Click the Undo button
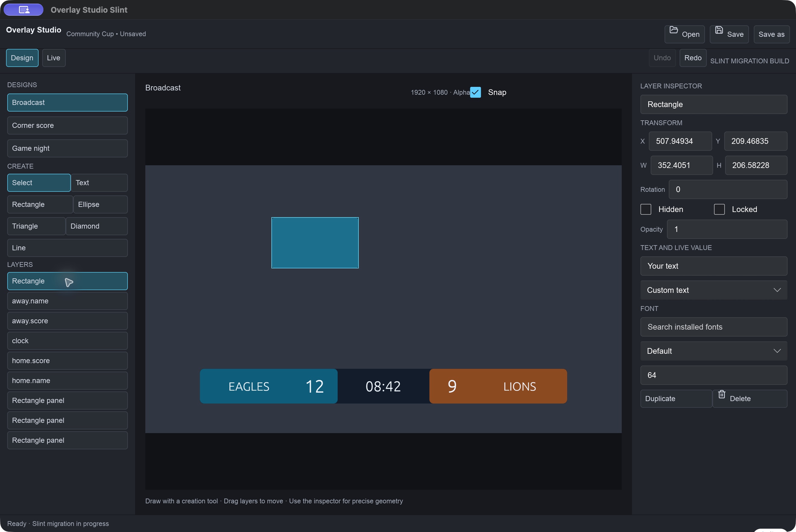Screen dimensions: 796x532 [x=662, y=58]
